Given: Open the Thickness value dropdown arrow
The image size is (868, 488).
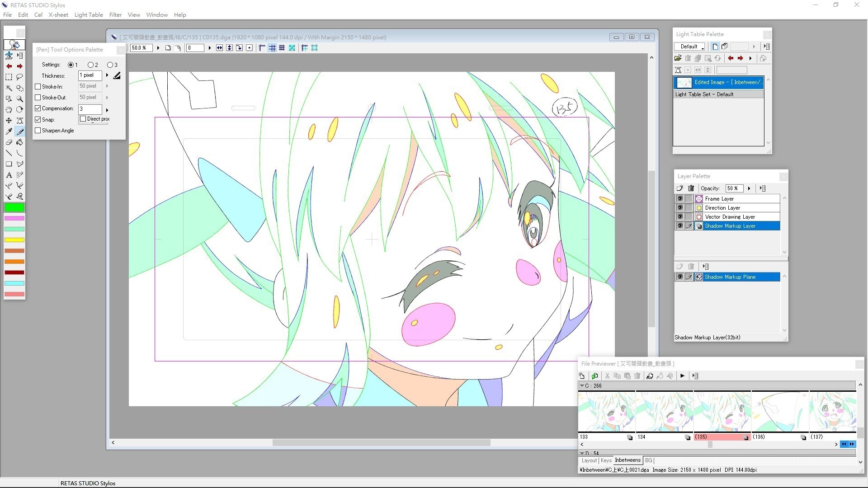Looking at the screenshot, I should (107, 75).
